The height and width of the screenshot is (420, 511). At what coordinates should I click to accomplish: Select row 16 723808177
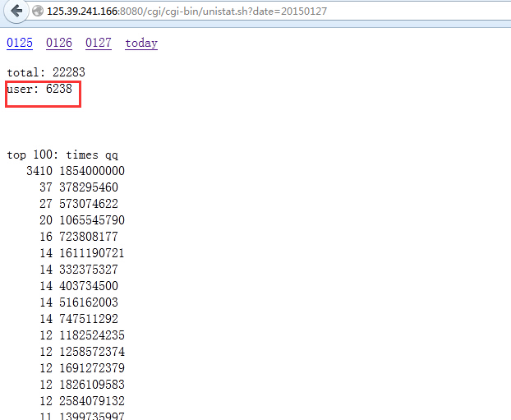coord(79,237)
